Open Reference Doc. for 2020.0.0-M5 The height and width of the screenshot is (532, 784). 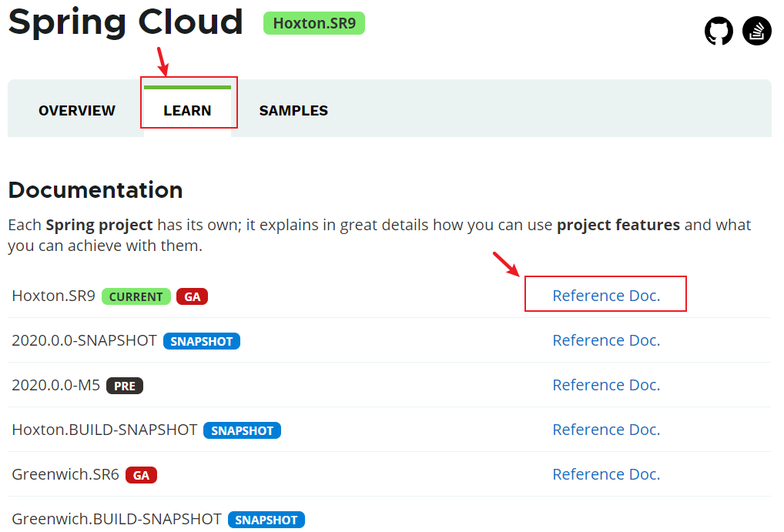click(x=606, y=384)
